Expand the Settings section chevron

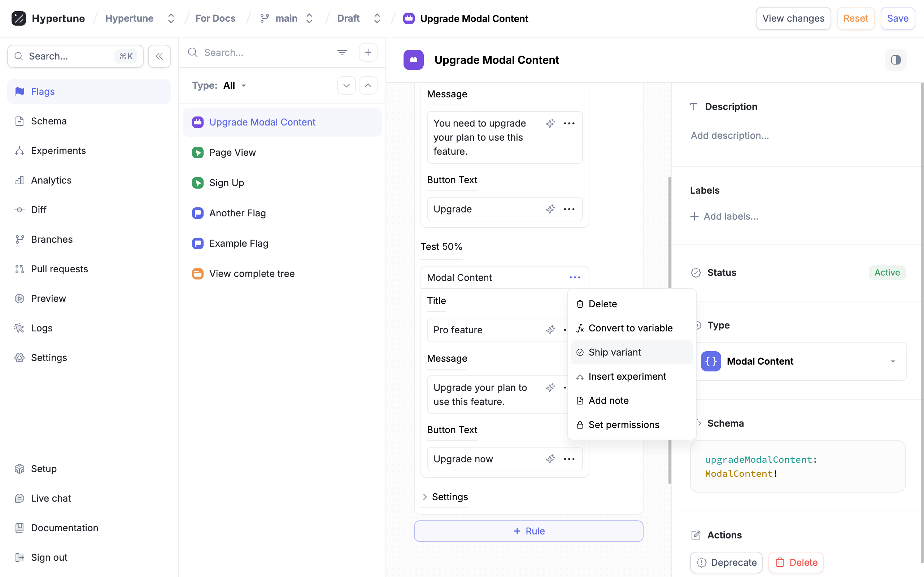tap(424, 497)
